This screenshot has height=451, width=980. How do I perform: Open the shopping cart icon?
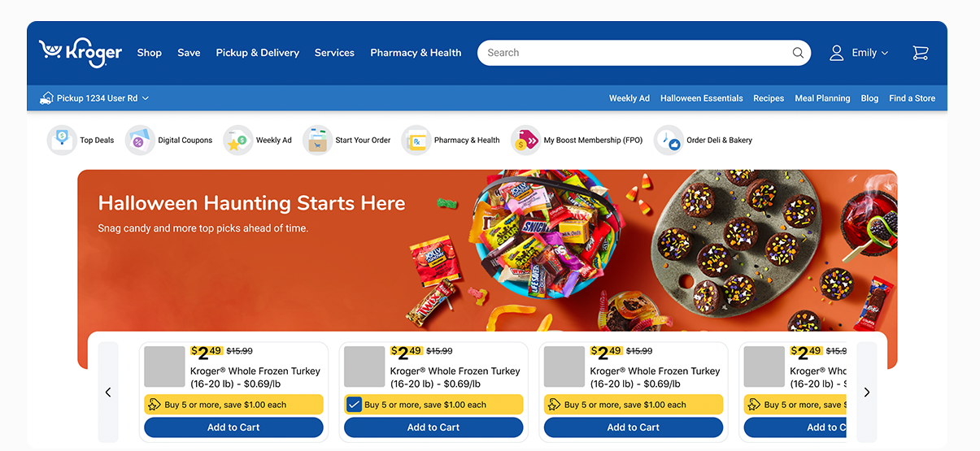click(x=920, y=53)
